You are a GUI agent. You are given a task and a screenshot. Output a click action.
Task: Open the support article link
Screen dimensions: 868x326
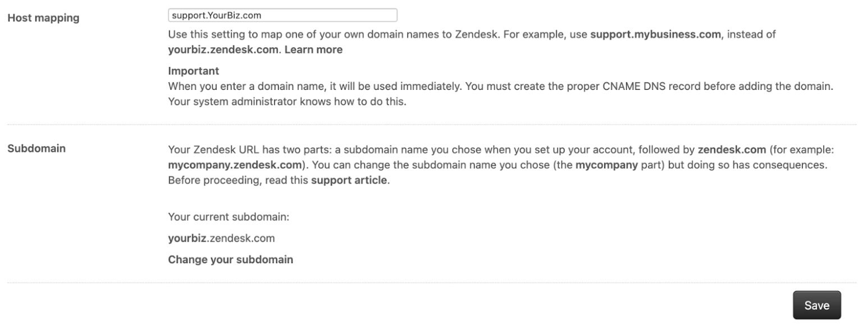(x=349, y=180)
